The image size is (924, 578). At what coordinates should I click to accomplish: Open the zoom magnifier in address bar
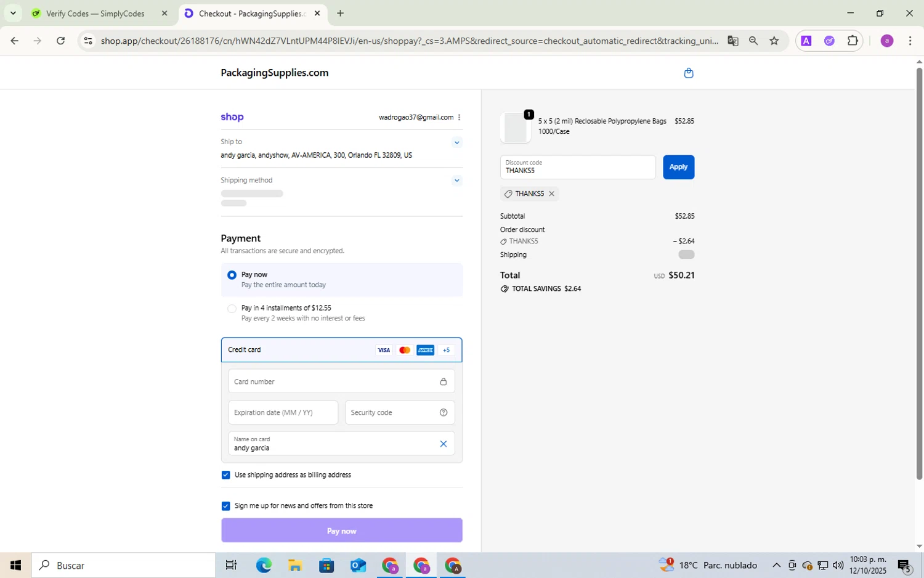[753, 41]
